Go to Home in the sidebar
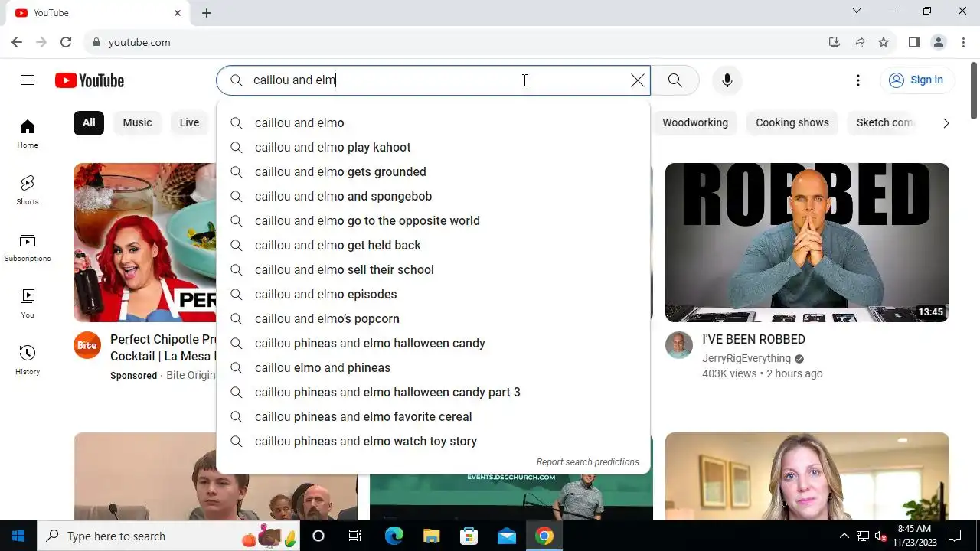 point(28,134)
